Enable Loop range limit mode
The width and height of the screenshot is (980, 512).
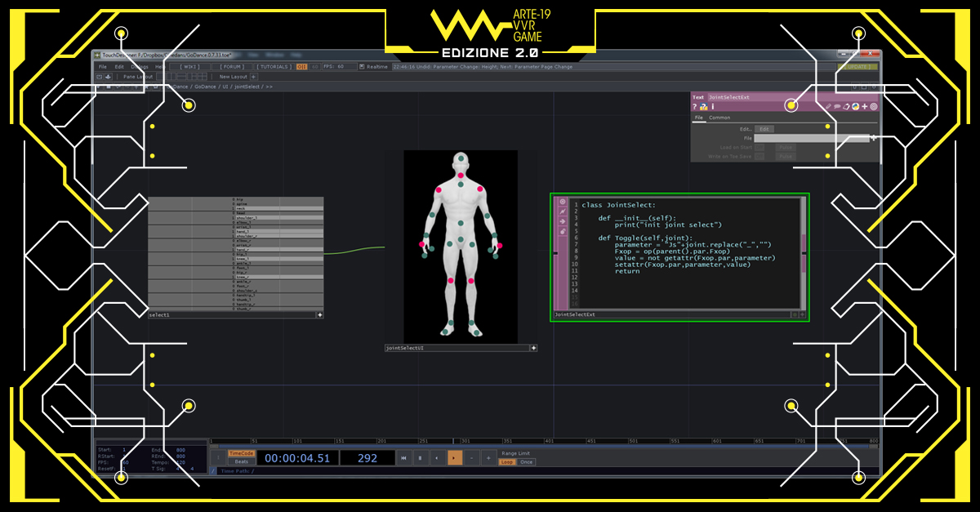[507, 462]
